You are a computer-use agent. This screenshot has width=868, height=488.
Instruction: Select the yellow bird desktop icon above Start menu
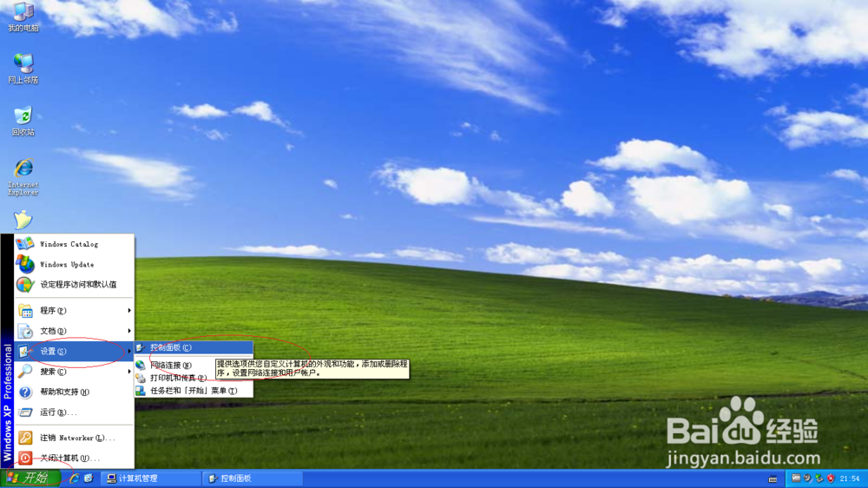click(23, 220)
